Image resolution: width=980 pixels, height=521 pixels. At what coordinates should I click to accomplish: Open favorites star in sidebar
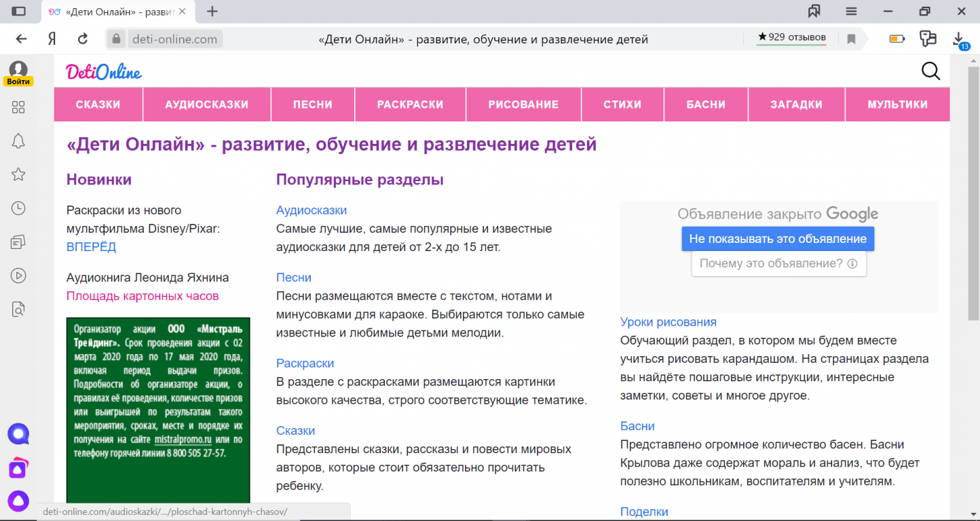(18, 174)
